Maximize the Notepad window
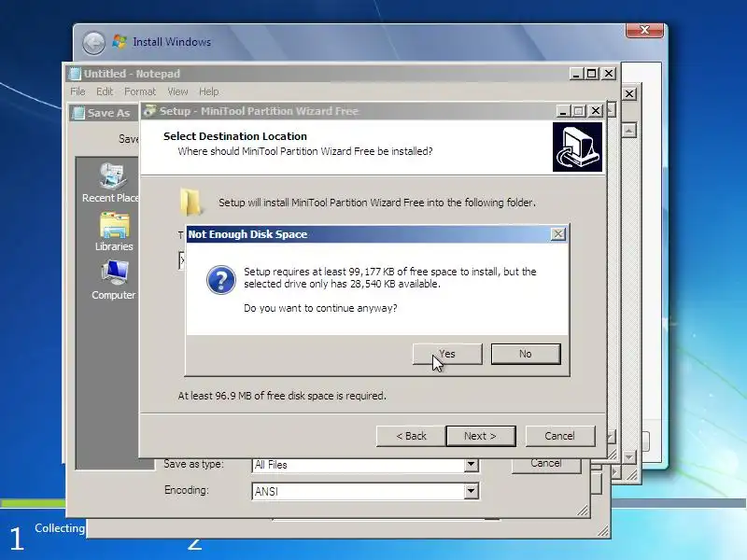The image size is (747, 560). pyautogui.click(x=592, y=74)
